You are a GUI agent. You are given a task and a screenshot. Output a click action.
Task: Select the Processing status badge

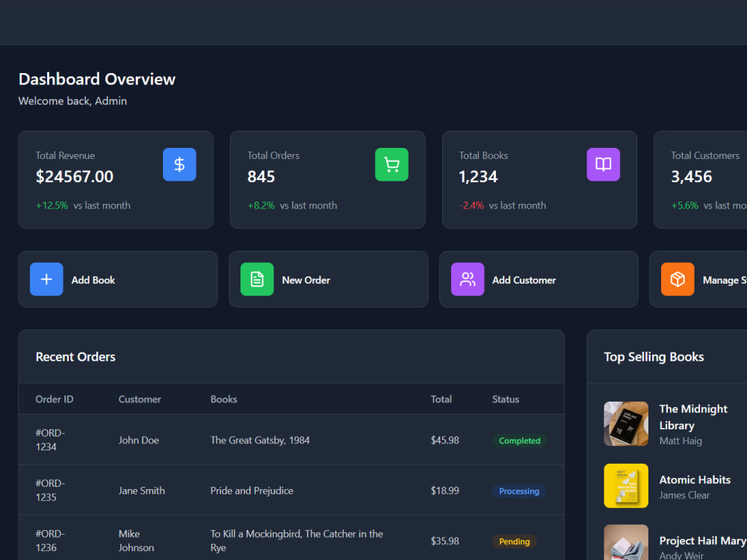(519, 491)
